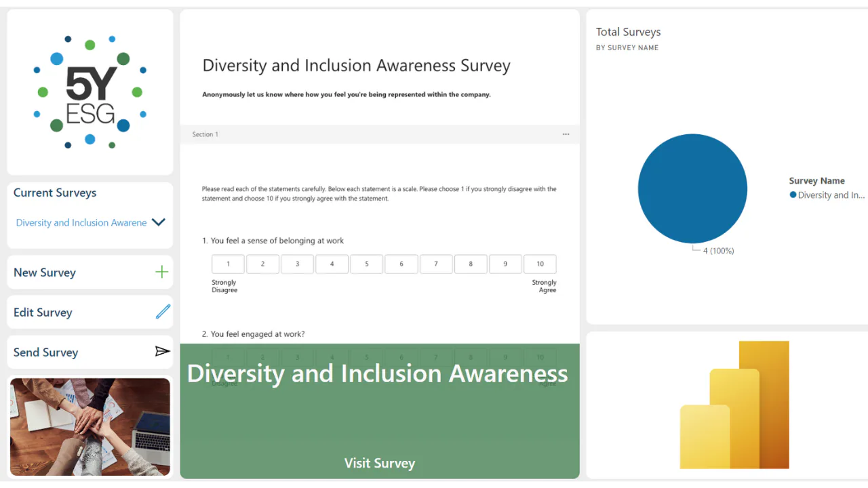
Task: Click the New Survey button
Action: 90,272
